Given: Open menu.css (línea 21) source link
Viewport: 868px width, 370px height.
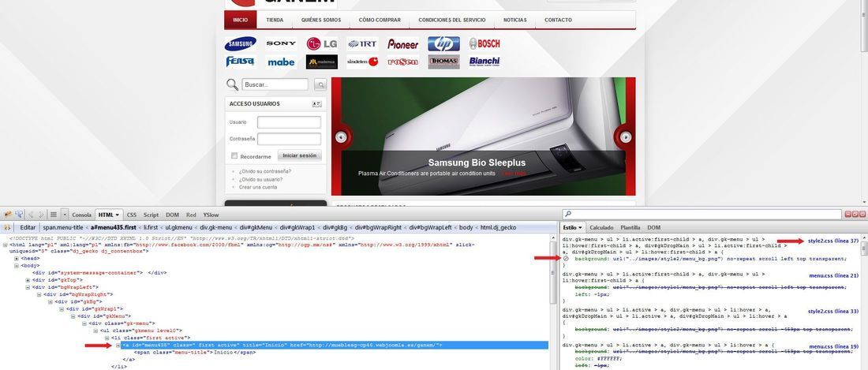Looking at the screenshot, I should tap(834, 275).
